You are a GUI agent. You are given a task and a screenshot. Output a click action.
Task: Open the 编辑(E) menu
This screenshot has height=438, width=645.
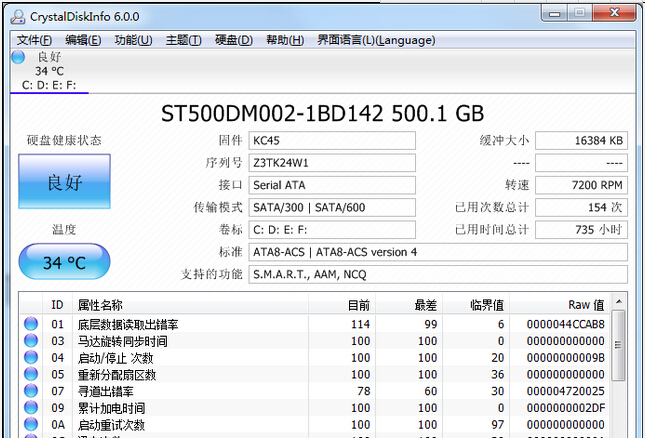[x=83, y=40]
